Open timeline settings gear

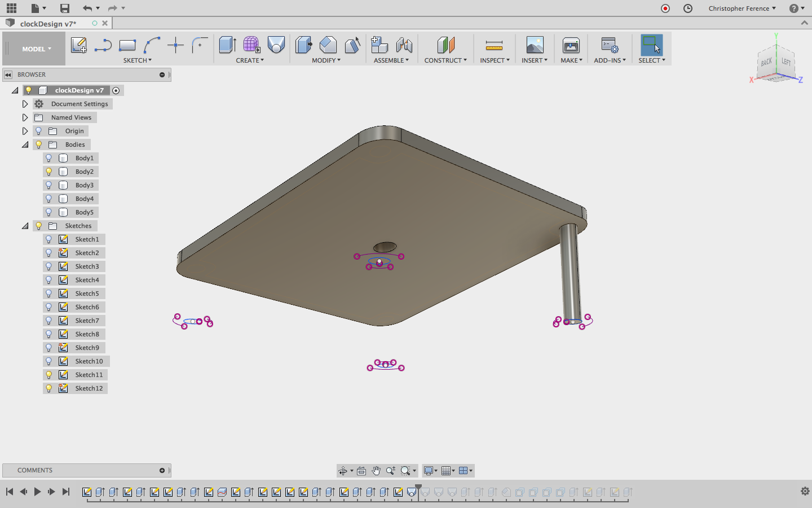805,491
